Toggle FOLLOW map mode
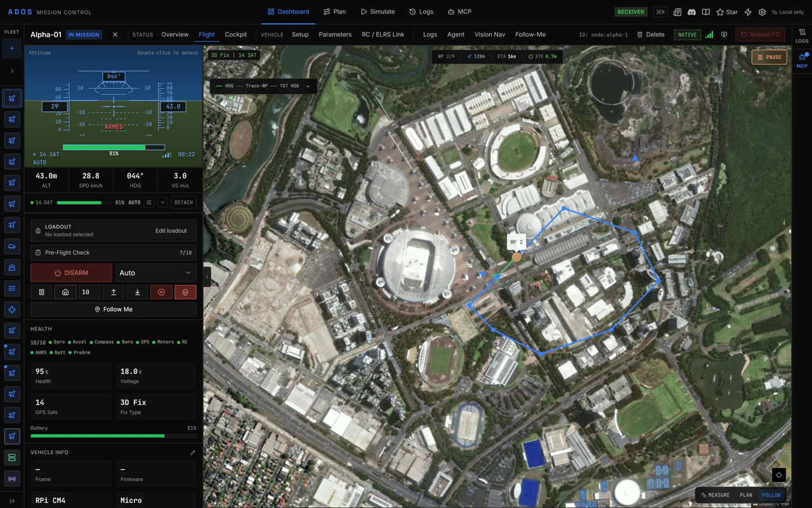This screenshot has width=812, height=508. (771, 495)
